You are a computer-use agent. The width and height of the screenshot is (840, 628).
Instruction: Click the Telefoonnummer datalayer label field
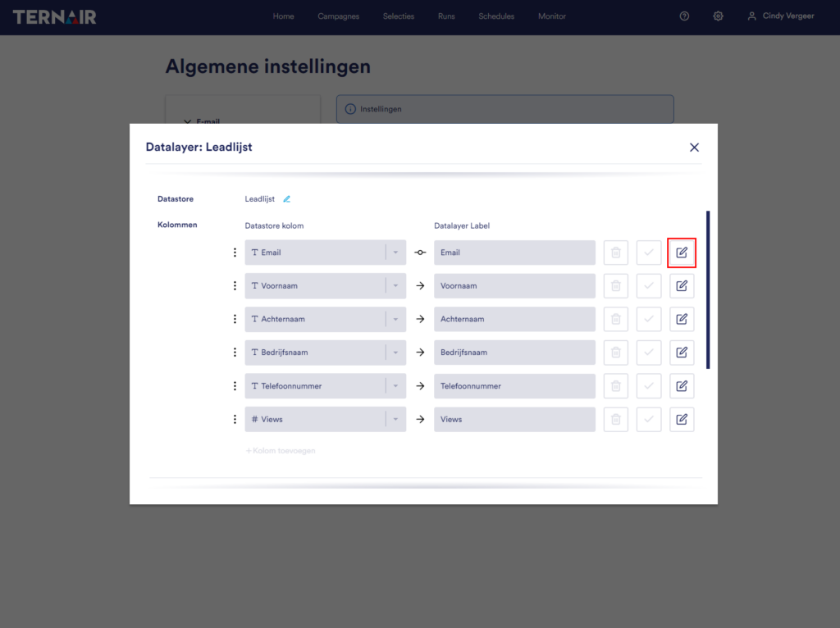tap(514, 386)
